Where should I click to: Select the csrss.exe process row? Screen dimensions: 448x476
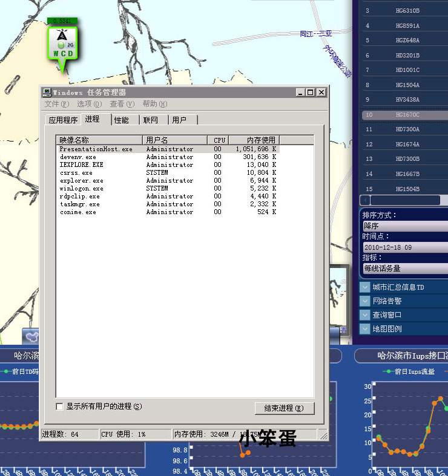point(168,173)
